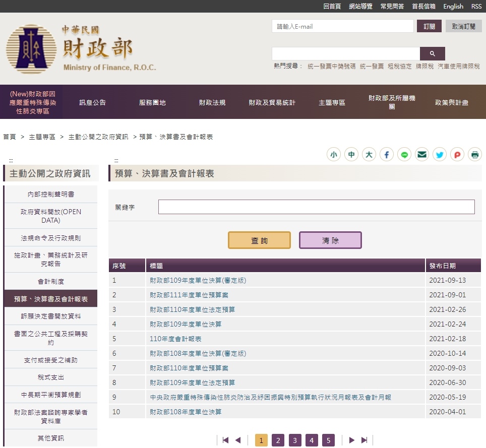Jump to last page arrow
The height and width of the screenshot is (448, 486).
click(x=364, y=440)
